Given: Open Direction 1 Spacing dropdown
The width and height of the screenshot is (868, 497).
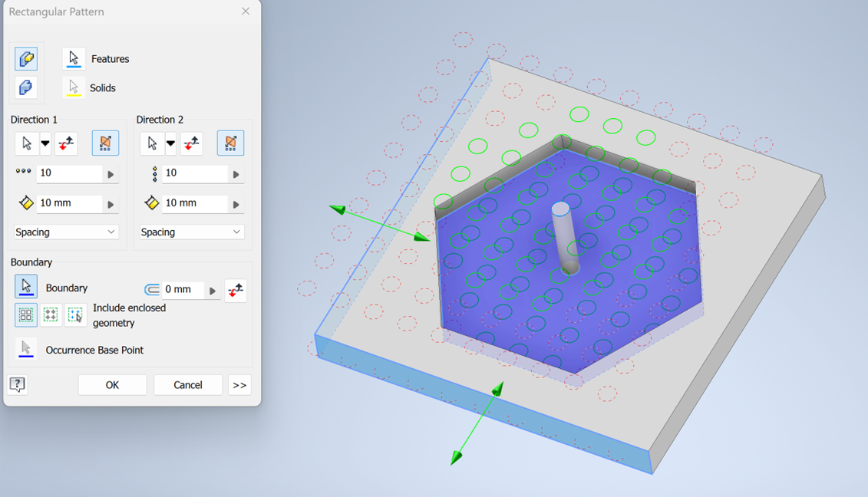Looking at the screenshot, I should click(66, 232).
